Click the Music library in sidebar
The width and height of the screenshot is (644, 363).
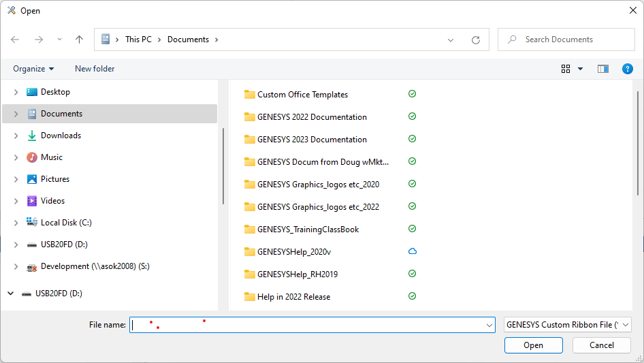coord(52,157)
